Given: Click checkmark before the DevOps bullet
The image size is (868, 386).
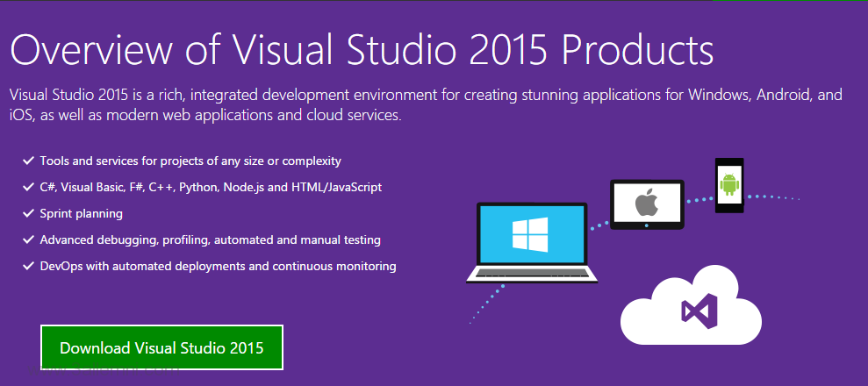Looking at the screenshot, I should tap(28, 266).
